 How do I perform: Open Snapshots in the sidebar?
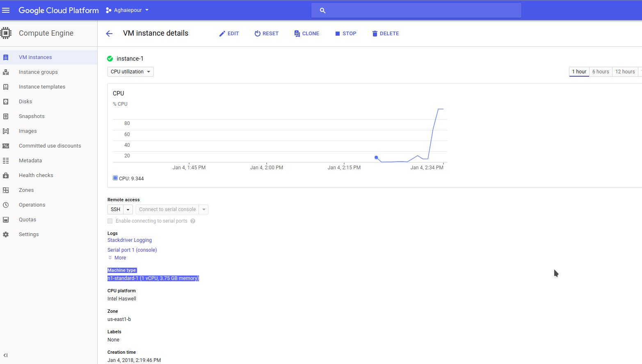(x=48, y=116)
